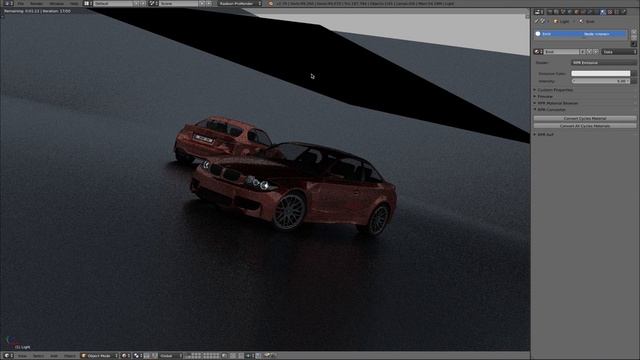Select the highlighted Material properties tab
640x360 pixels.
tap(603, 12)
